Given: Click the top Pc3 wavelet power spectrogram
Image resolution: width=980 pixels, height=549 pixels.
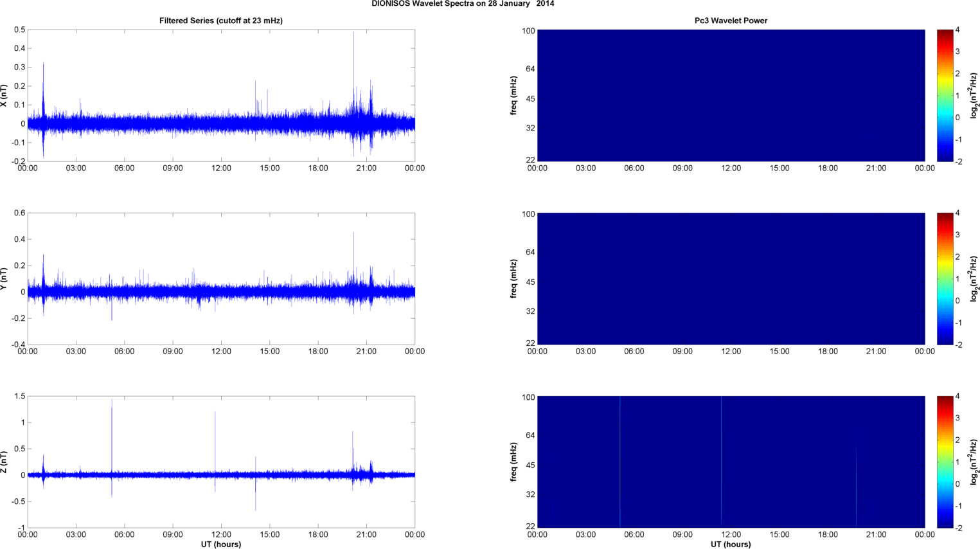Looking at the screenshot, I should 731,96.
